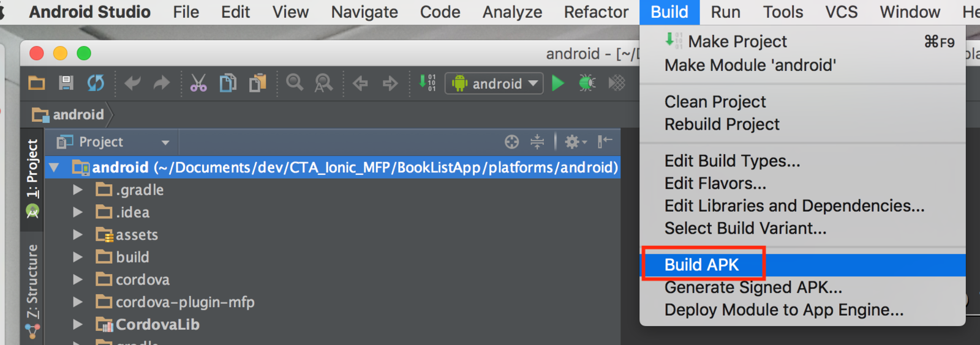980x345 pixels.
Task: Click the Replace magnifier icon
Action: click(324, 83)
